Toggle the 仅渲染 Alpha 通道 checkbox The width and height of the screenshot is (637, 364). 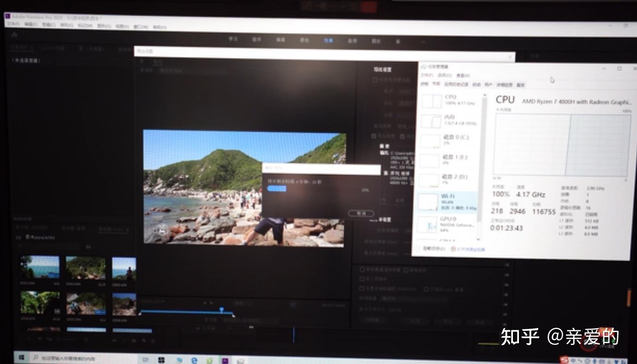[427, 290]
